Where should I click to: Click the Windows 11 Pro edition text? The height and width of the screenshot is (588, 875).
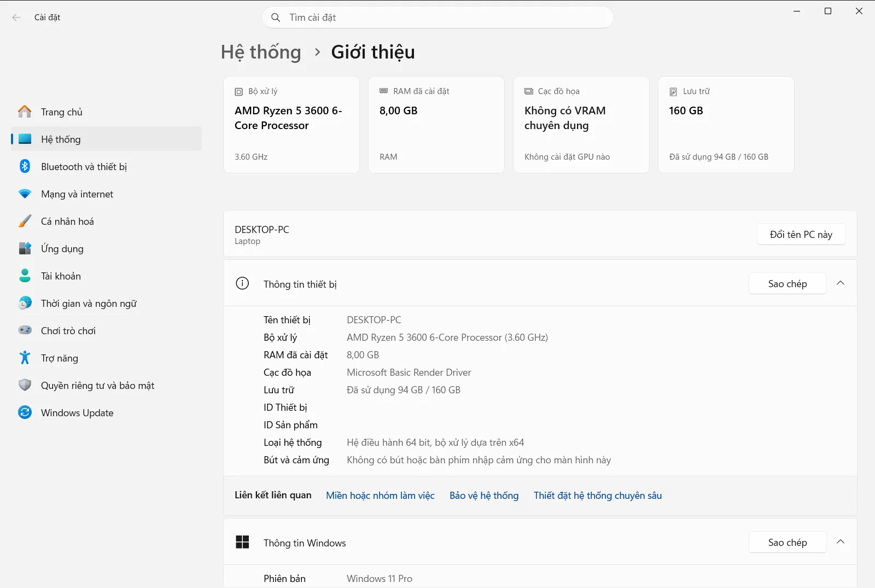(x=380, y=579)
